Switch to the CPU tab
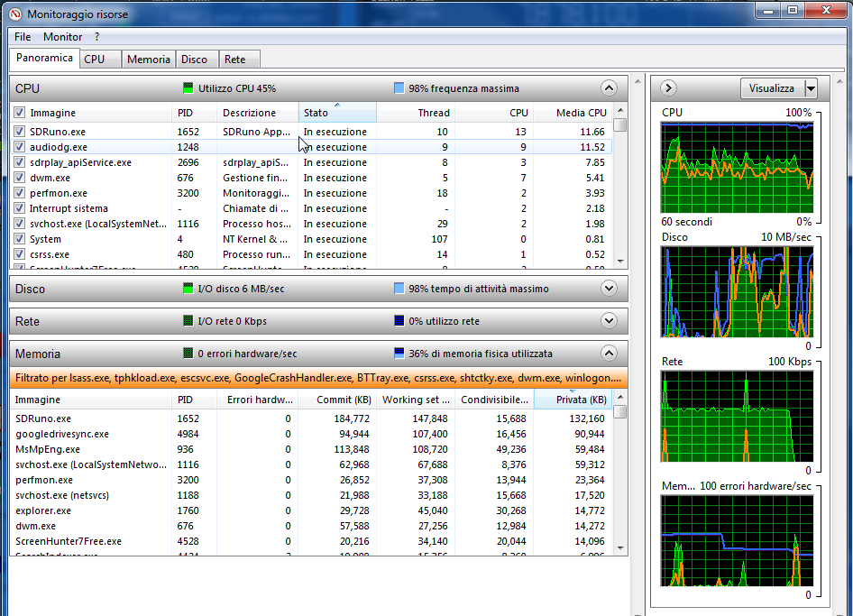The image size is (853, 616). [100, 60]
